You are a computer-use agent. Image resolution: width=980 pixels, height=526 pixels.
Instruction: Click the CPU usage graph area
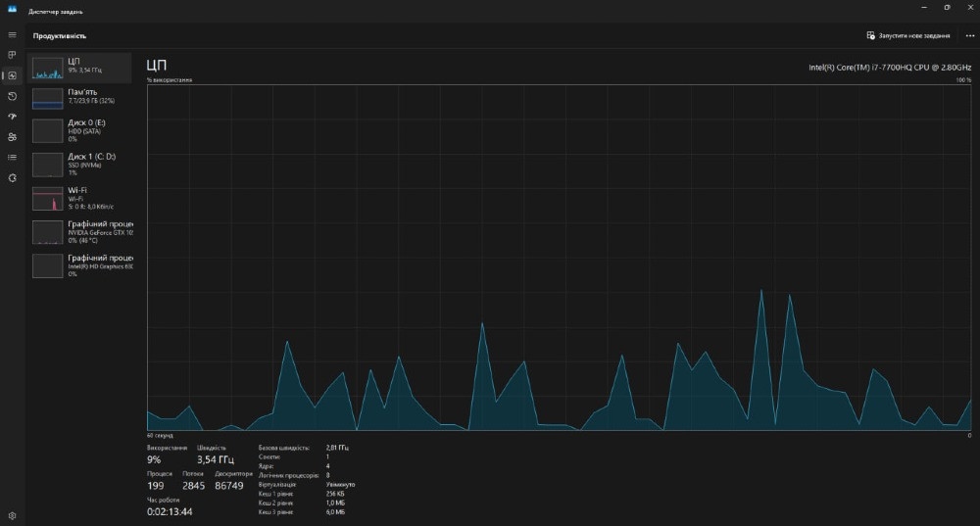point(559,257)
